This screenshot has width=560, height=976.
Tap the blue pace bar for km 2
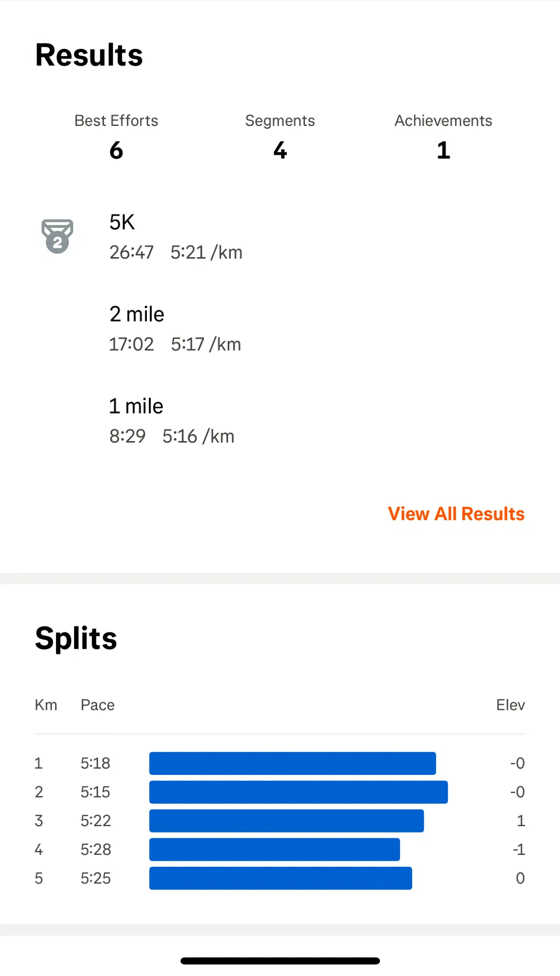click(299, 792)
